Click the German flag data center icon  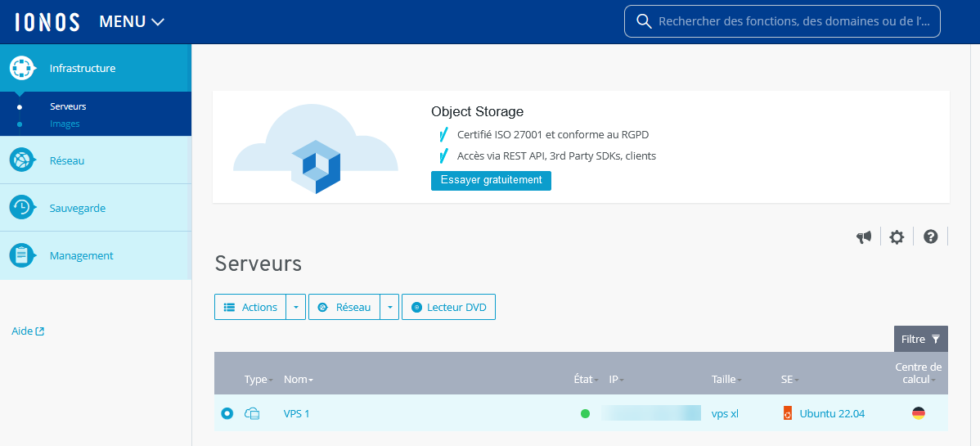click(918, 412)
